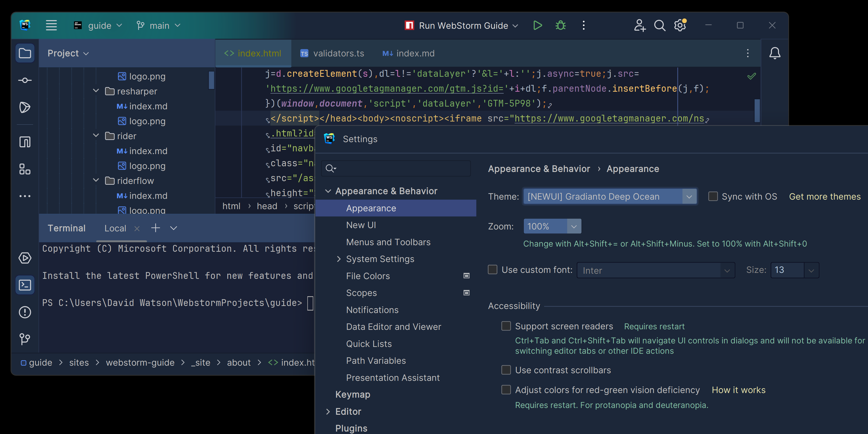The width and height of the screenshot is (868, 434).
Task: Click the WebStorm logo icon in title bar
Action: tap(25, 25)
